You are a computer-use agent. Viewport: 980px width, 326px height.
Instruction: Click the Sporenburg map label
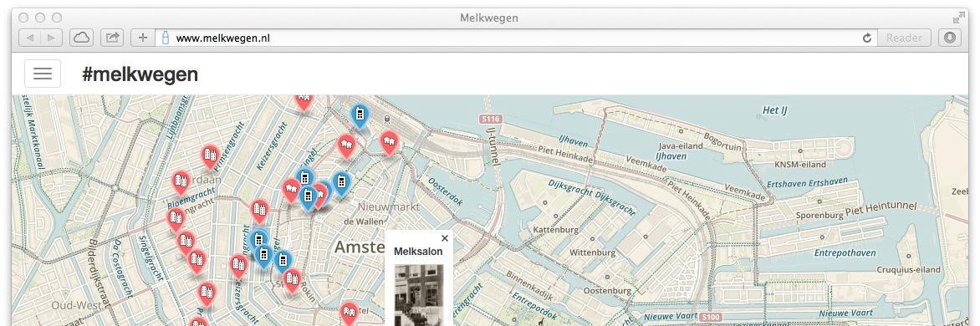coord(819,216)
